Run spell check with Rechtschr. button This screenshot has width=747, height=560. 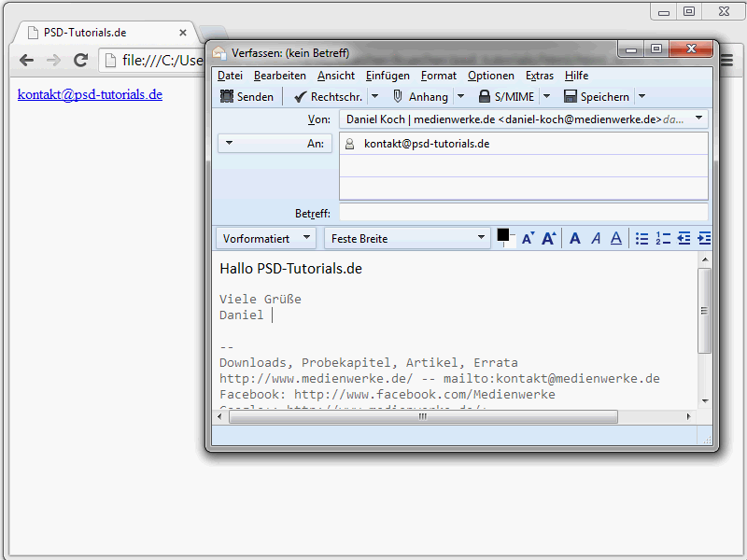(329, 97)
